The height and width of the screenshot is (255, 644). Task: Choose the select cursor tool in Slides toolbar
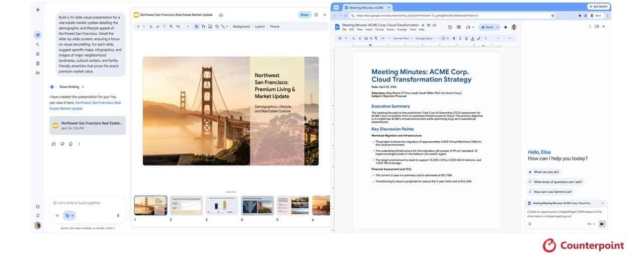(197, 27)
